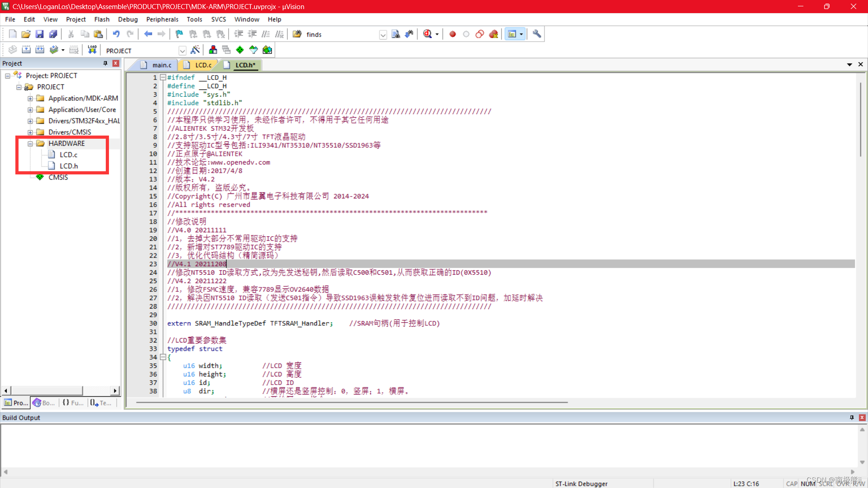868x488 pixels.
Task: Download code to flash memory with LOAD
Action: pos(92,49)
